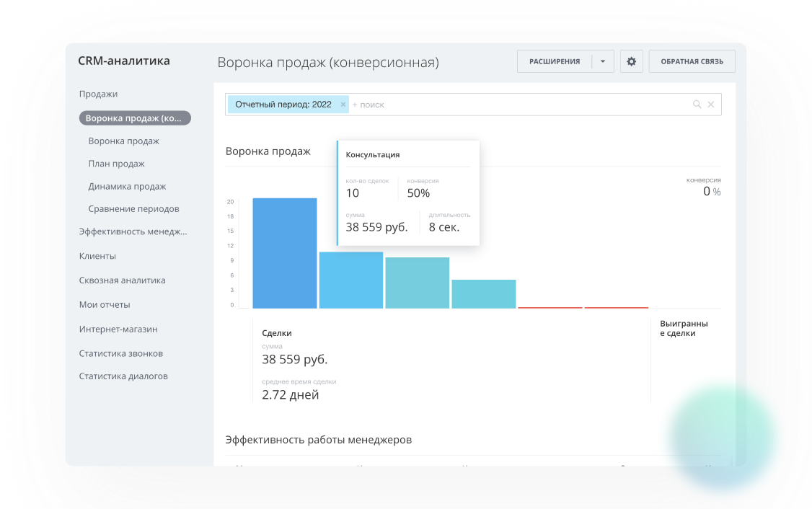
Task: Open the Воронка продаж sidebar item
Action: click(123, 141)
